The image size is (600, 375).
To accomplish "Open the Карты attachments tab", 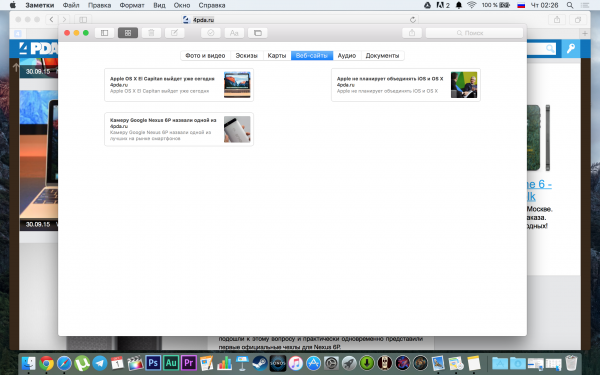I will coord(277,55).
